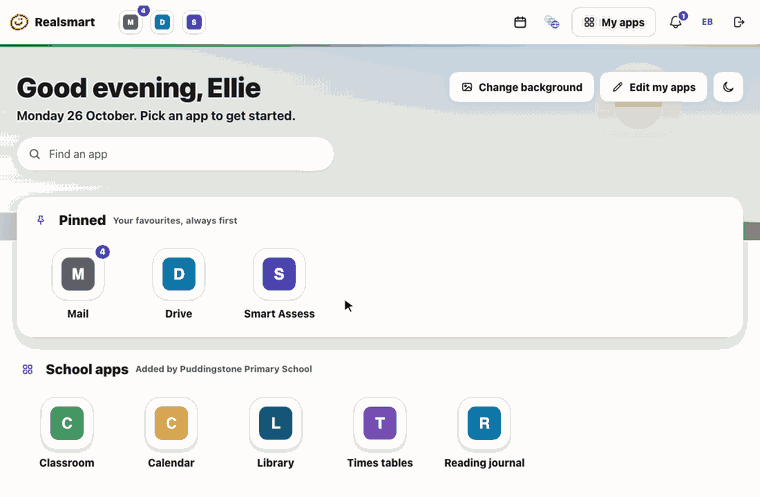This screenshot has width=760, height=497.
Task: Click the grid icon beside School apps
Action: point(28,369)
